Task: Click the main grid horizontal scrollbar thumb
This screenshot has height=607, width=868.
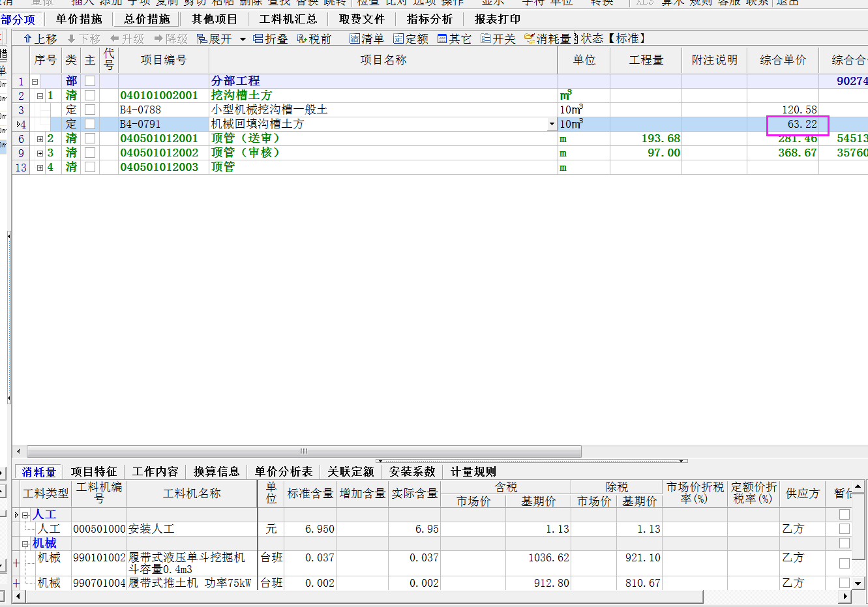Action: pos(304,451)
